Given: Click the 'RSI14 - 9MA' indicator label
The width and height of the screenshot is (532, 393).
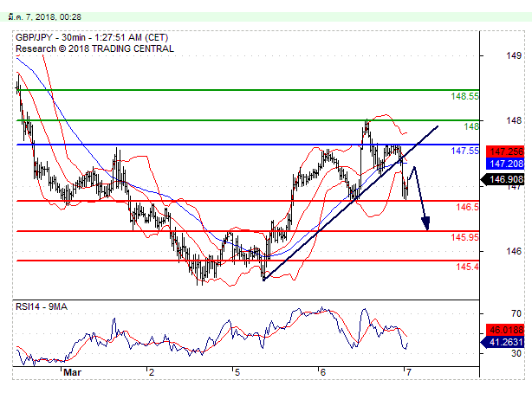Looking at the screenshot, I should tap(42, 307).
